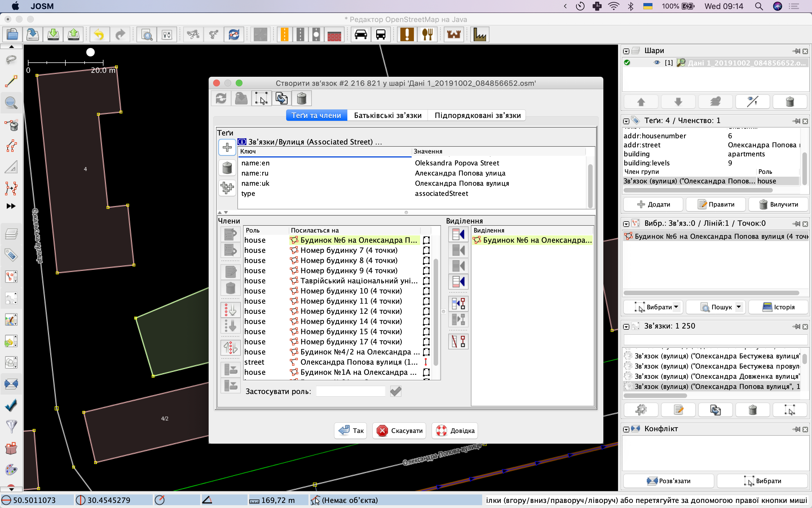Click the delete tag trash icon
The image size is (812, 508).
click(x=227, y=168)
